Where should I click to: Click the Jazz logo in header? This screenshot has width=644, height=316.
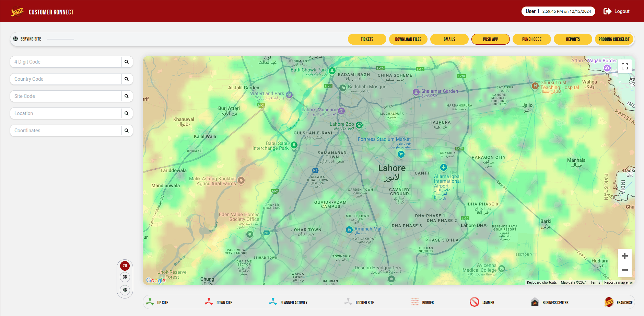click(x=17, y=12)
